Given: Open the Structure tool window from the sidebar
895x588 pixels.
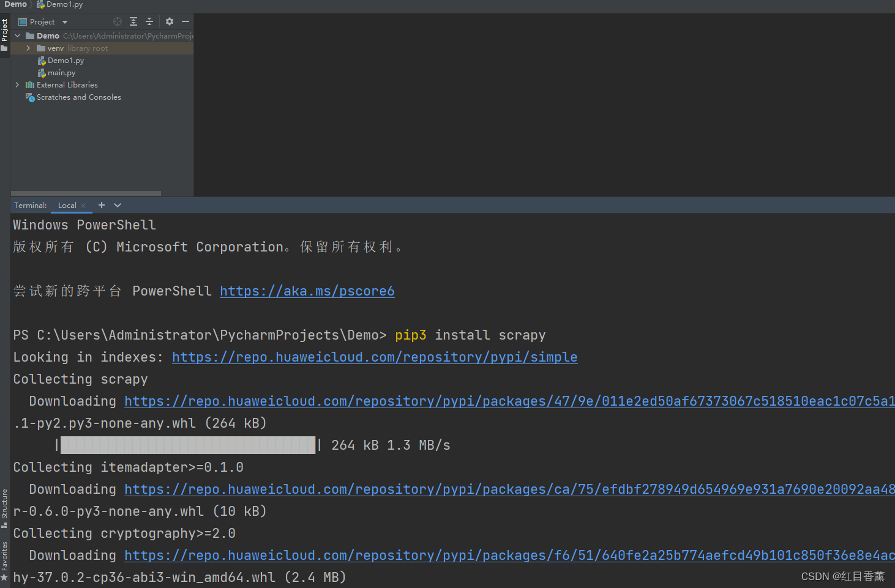Looking at the screenshot, I should pos(5,503).
